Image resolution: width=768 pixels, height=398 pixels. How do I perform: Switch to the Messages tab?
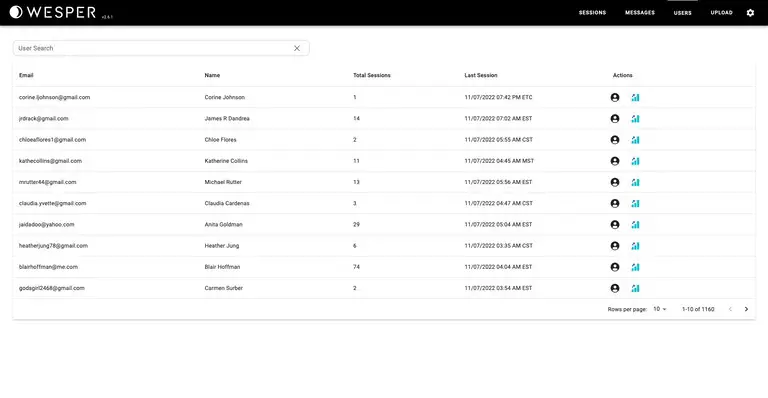tap(640, 13)
